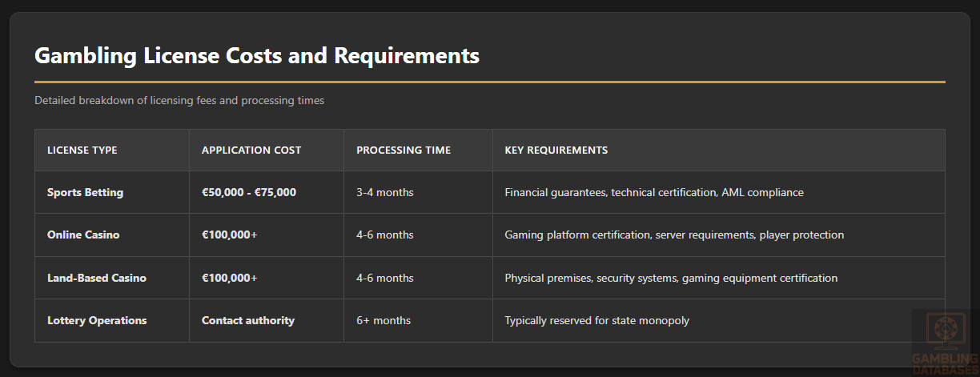Click the Processing Time column header
The image size is (980, 377).
coord(404,150)
